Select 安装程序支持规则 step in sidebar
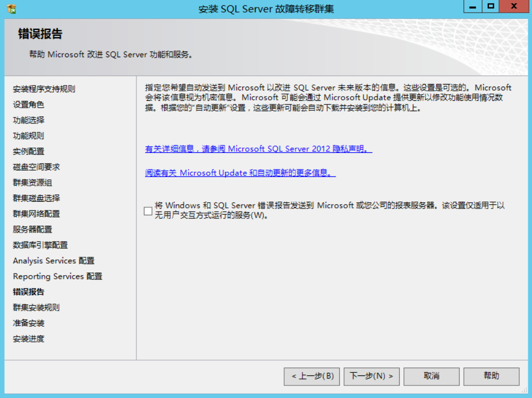This screenshot has width=532, height=398. [44, 89]
